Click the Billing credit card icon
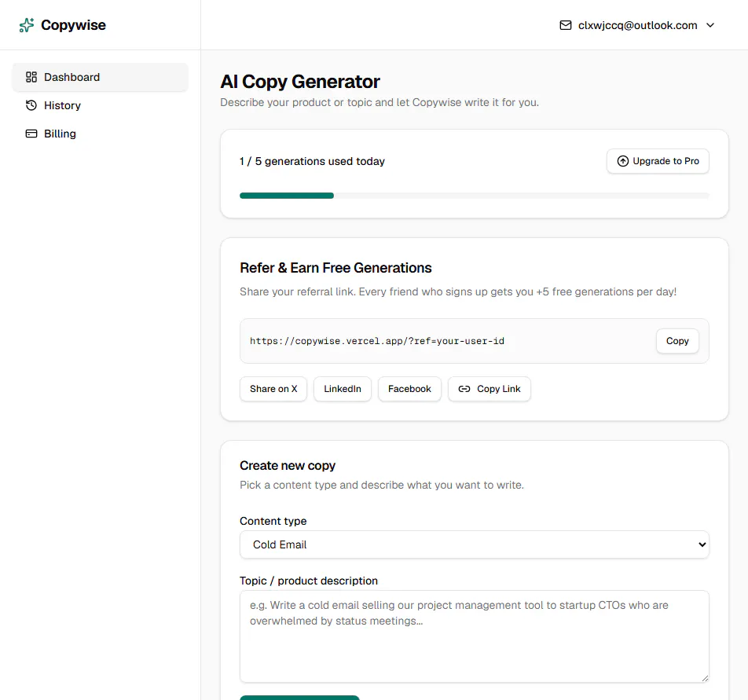748x700 pixels. (x=31, y=134)
